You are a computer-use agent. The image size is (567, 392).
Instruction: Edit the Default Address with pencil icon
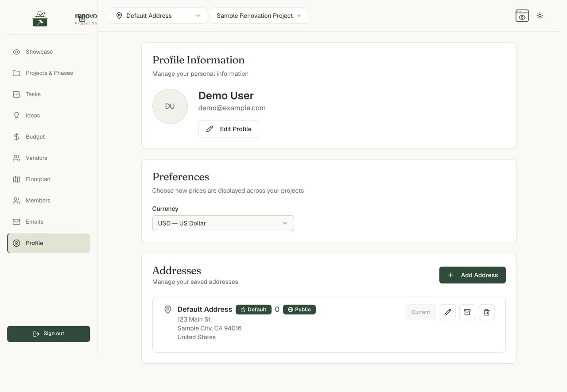[x=448, y=312]
